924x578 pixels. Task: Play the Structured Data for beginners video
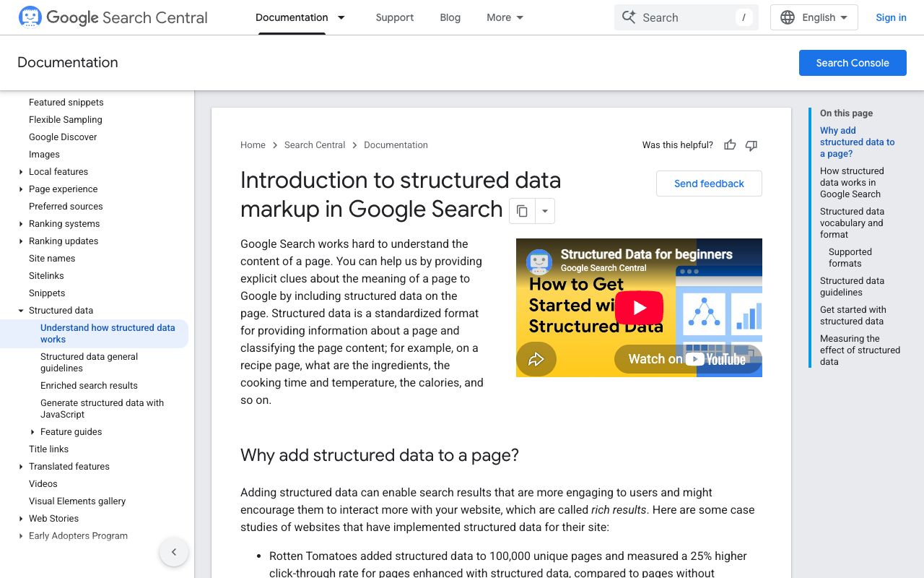click(639, 308)
